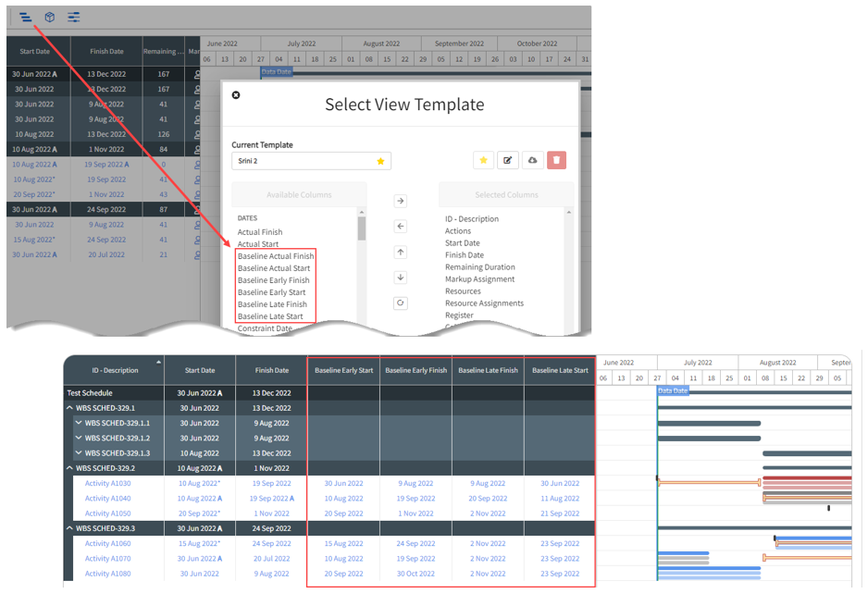Click the sort arrow on ID - Description header

tap(158, 363)
